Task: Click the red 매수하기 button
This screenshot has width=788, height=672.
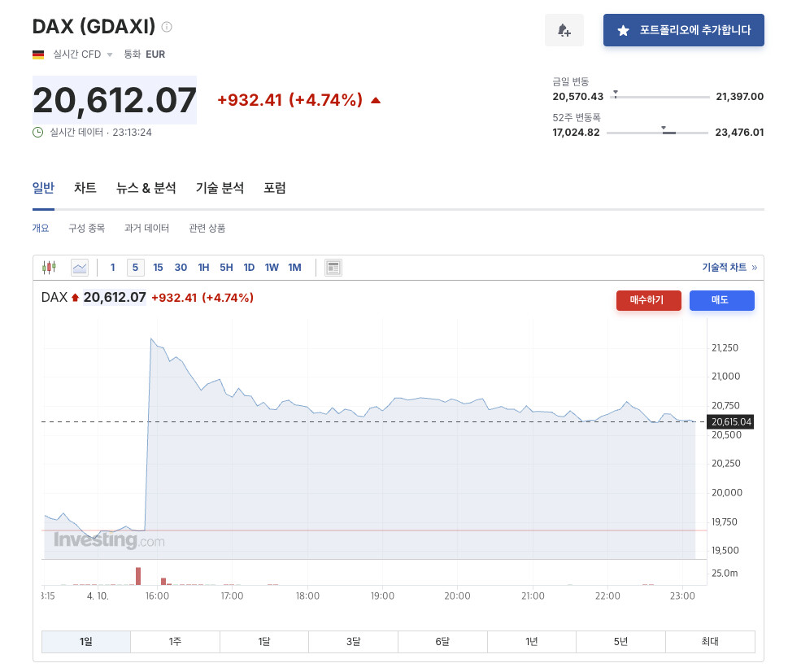Action: (x=649, y=300)
